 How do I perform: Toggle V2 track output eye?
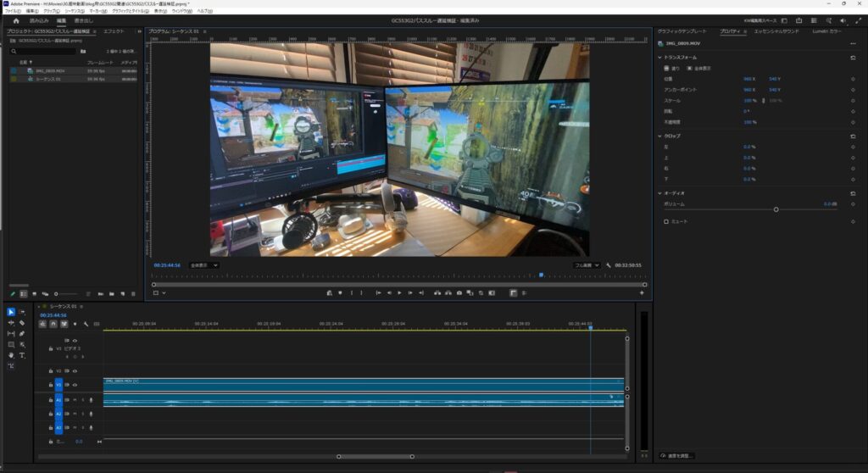[75, 371]
